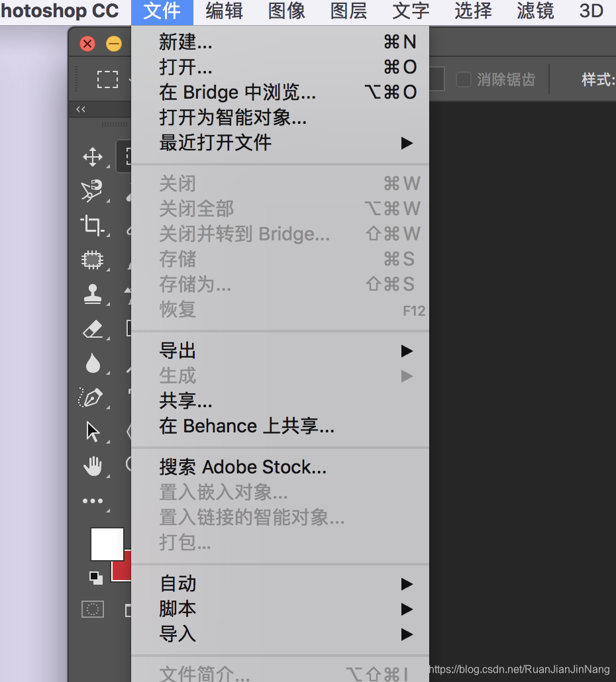
Task: Open the 图层 menu
Action: click(x=349, y=11)
